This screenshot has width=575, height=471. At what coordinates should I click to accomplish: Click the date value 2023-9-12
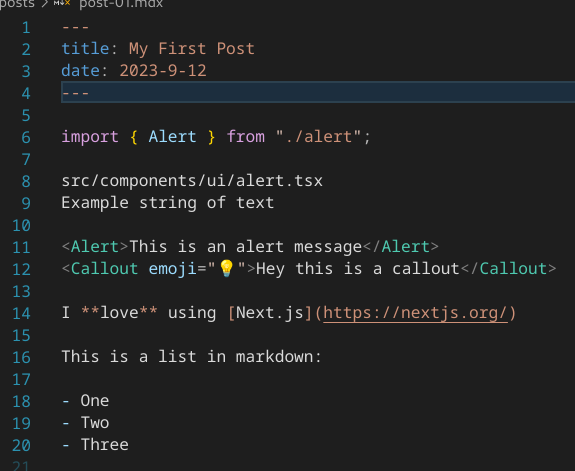point(163,71)
